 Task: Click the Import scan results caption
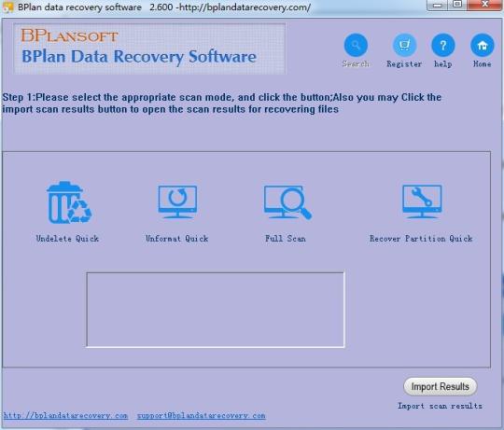(440, 406)
